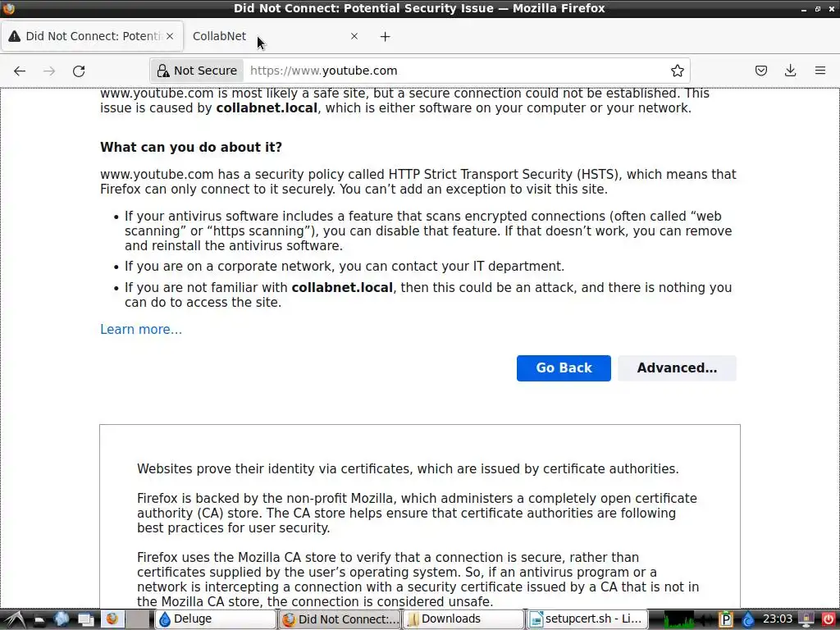840x630 pixels.
Task: Open the Firefox hamburger menu
Action: 820,71
